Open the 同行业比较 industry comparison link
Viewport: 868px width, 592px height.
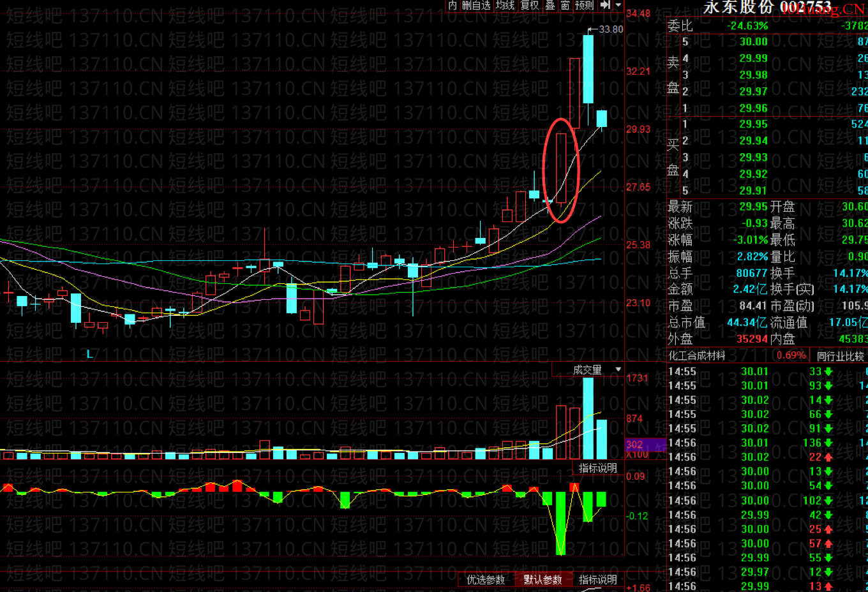[840, 356]
